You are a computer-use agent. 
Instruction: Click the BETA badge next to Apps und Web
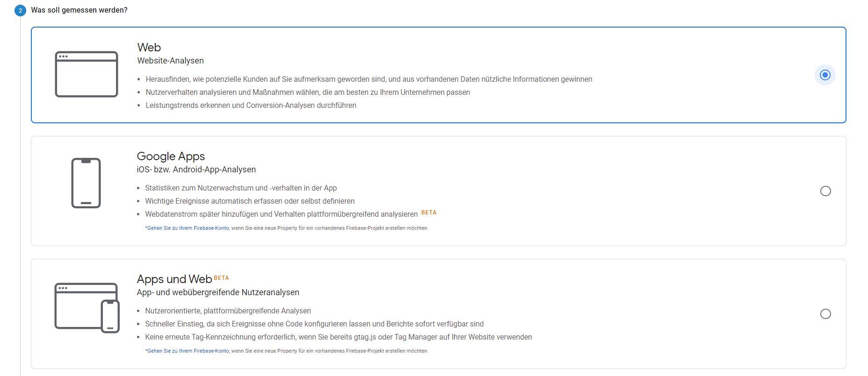tap(221, 277)
